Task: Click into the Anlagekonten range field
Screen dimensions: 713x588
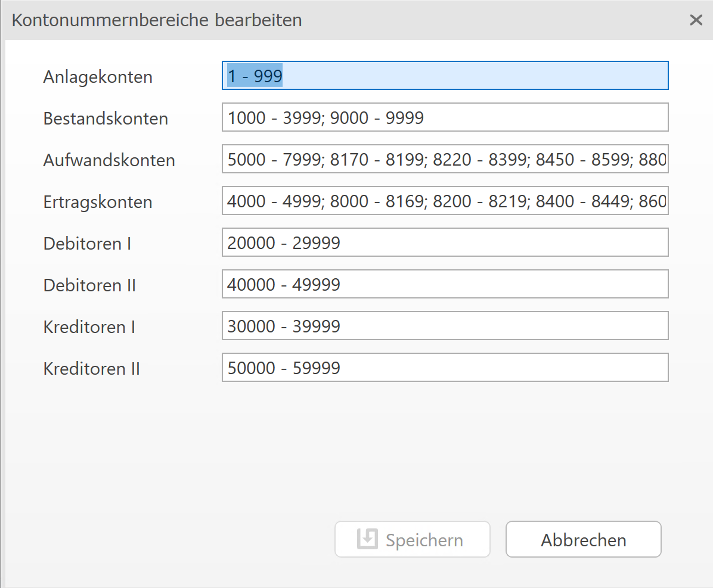Action: tap(445, 76)
